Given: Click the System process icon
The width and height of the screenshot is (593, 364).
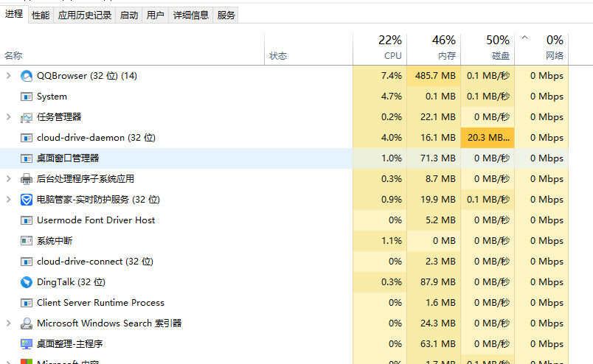Looking at the screenshot, I should point(27,97).
